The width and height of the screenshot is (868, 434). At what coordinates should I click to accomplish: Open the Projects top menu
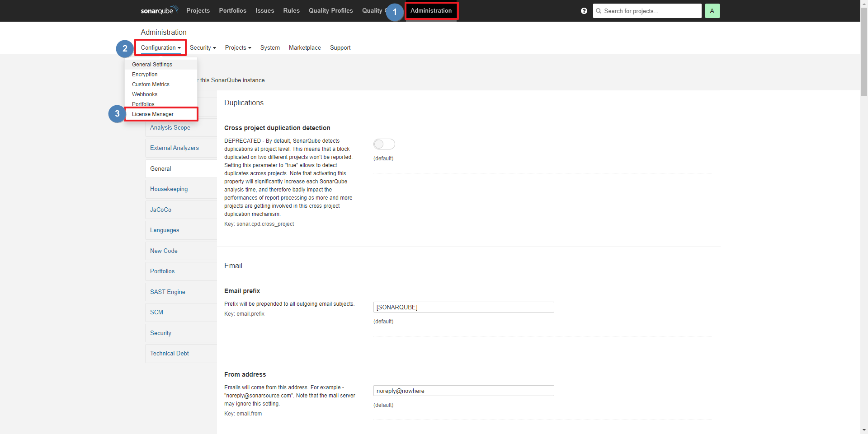click(198, 10)
